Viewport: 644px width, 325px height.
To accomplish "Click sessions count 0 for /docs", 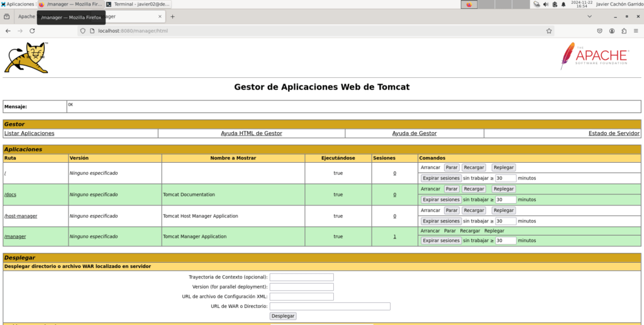I will (x=395, y=194).
